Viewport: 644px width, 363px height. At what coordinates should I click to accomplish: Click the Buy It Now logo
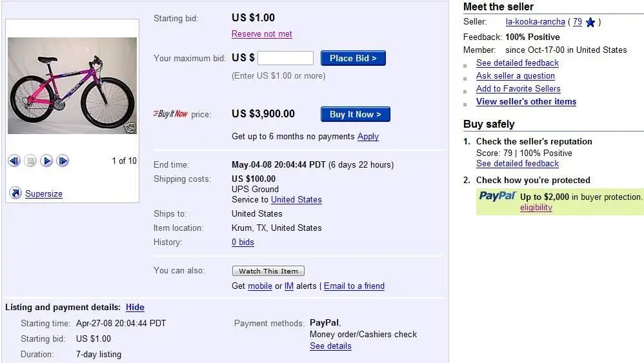pos(170,113)
